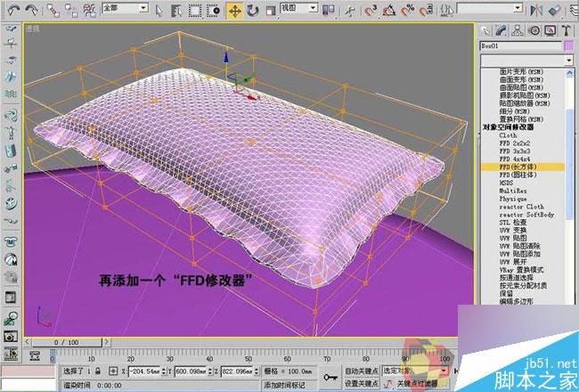
Task: Open the object color swatch beside Box01
Action: coord(569,46)
